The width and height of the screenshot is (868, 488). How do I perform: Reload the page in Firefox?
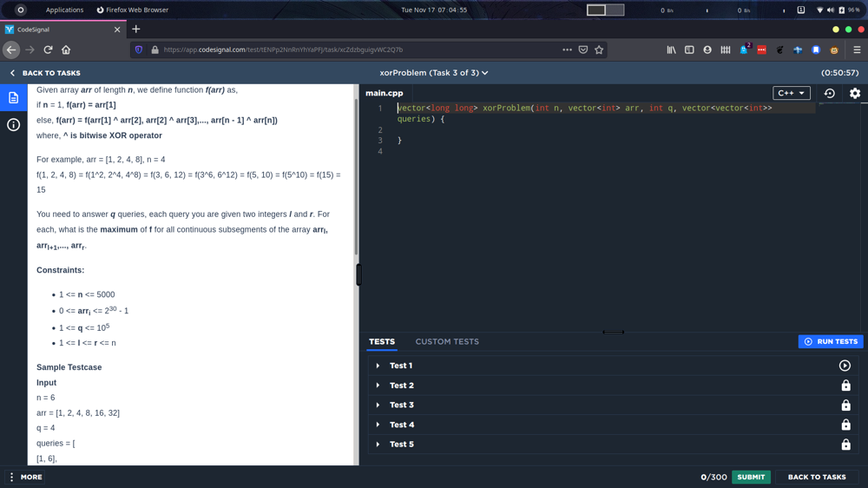click(49, 49)
